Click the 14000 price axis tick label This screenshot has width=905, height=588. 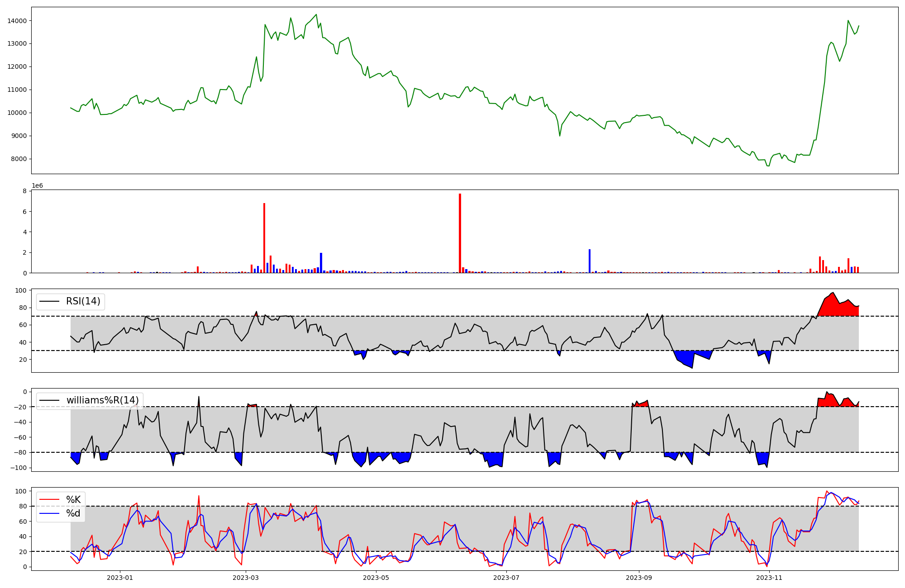pyautogui.click(x=17, y=21)
